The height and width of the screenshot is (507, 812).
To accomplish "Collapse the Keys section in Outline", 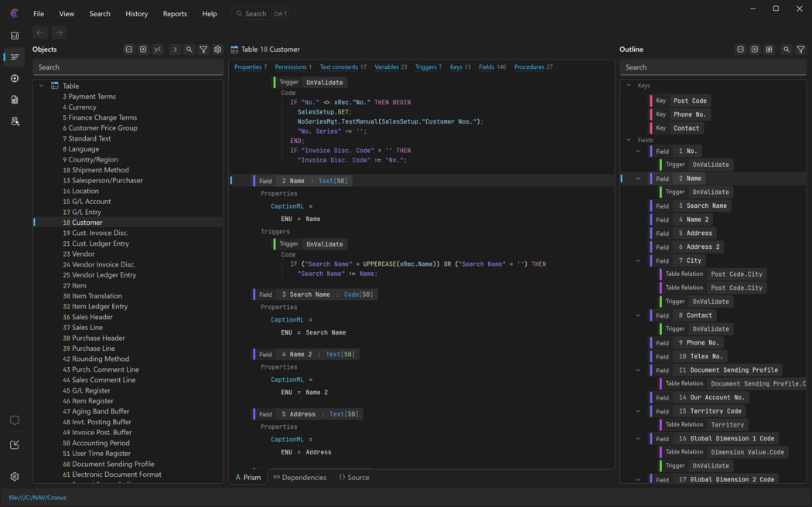I will tap(629, 85).
